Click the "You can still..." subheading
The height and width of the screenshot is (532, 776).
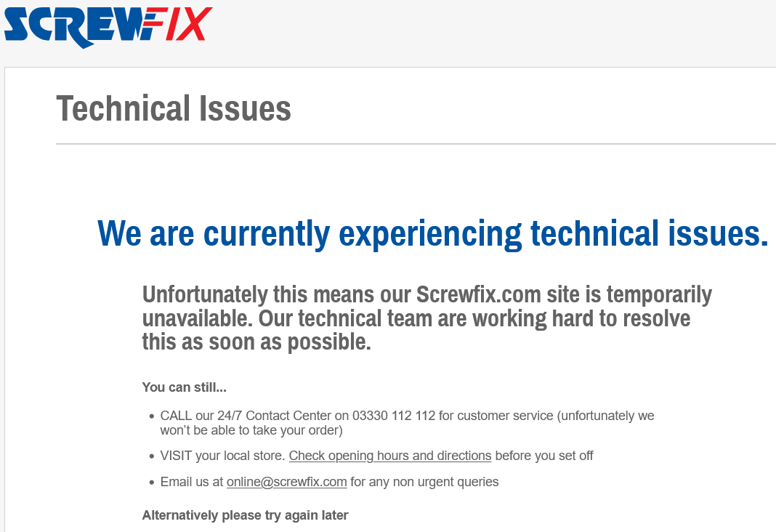click(x=184, y=387)
